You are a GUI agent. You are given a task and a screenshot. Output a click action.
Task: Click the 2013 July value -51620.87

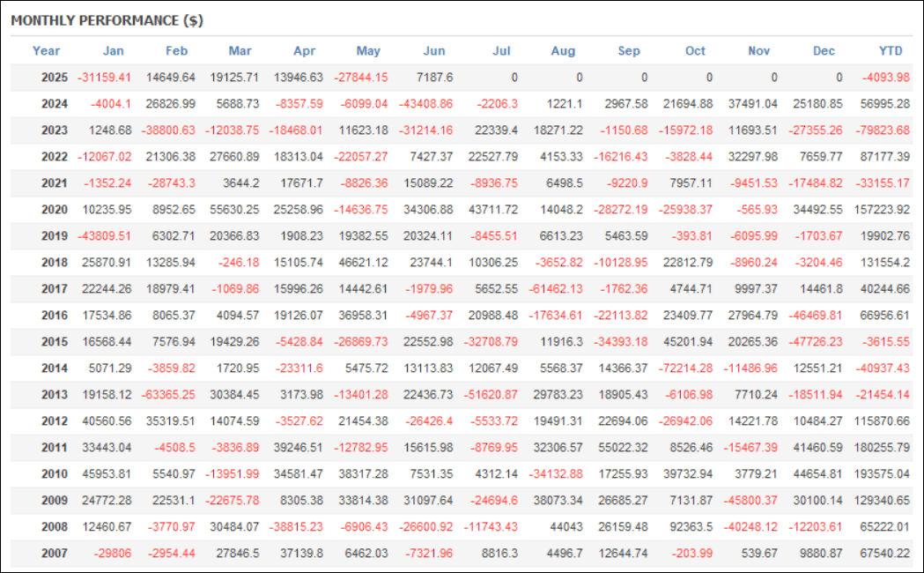[491, 395]
